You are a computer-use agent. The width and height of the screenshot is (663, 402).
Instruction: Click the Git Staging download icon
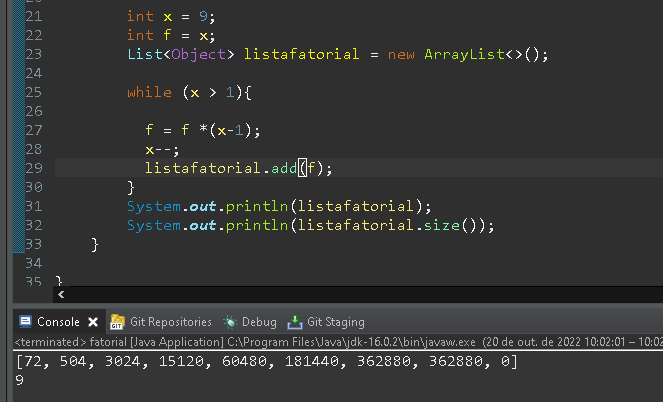coord(295,322)
